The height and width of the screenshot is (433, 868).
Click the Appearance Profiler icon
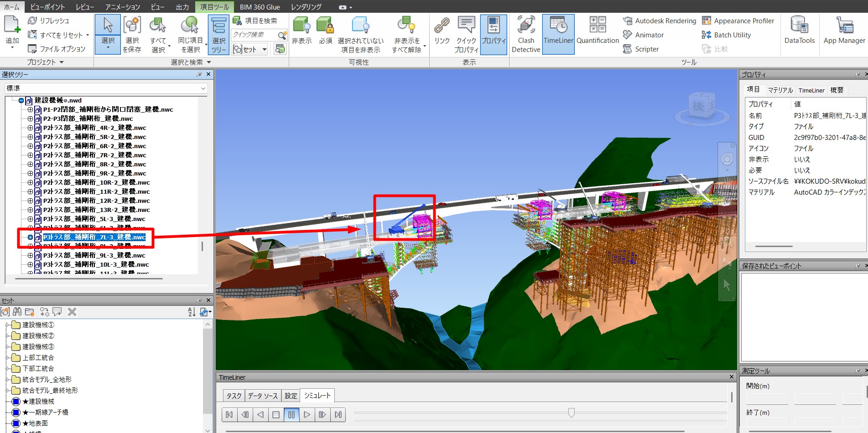pyautogui.click(x=707, y=21)
